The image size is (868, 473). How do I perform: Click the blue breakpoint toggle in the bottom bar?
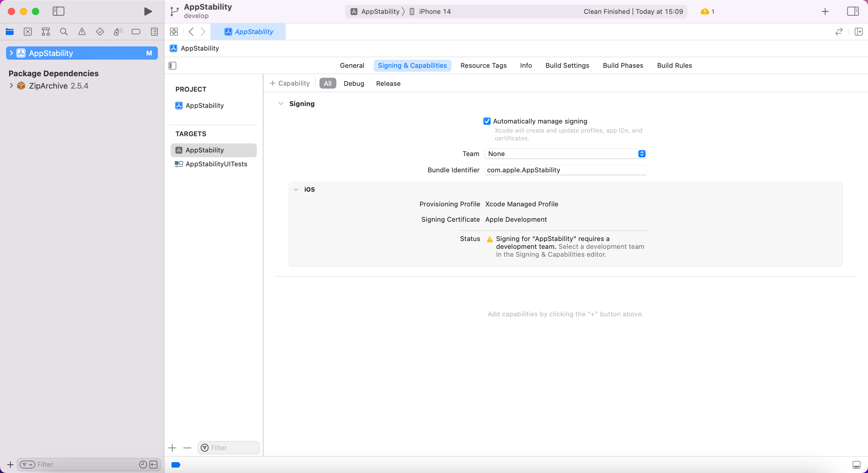pyautogui.click(x=176, y=465)
